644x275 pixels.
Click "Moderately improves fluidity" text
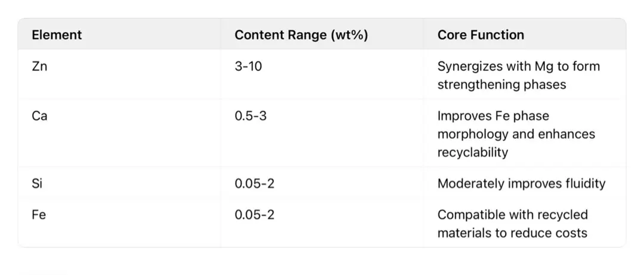click(521, 184)
